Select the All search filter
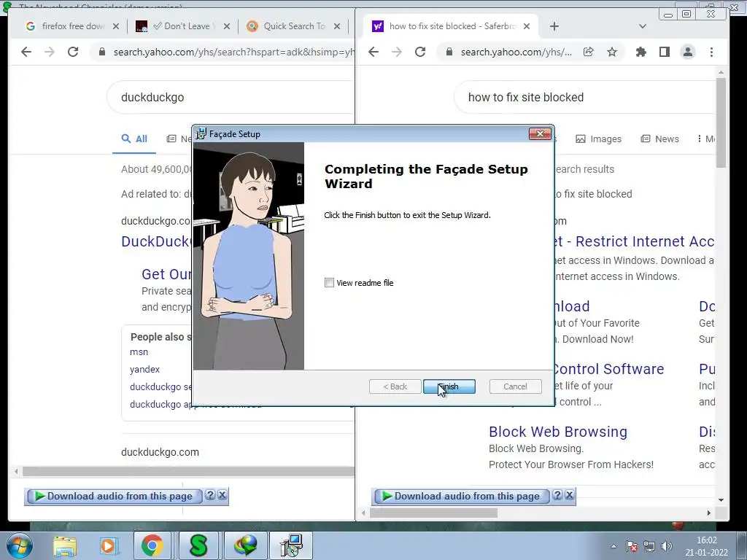This screenshot has width=747, height=560. pyautogui.click(x=134, y=139)
